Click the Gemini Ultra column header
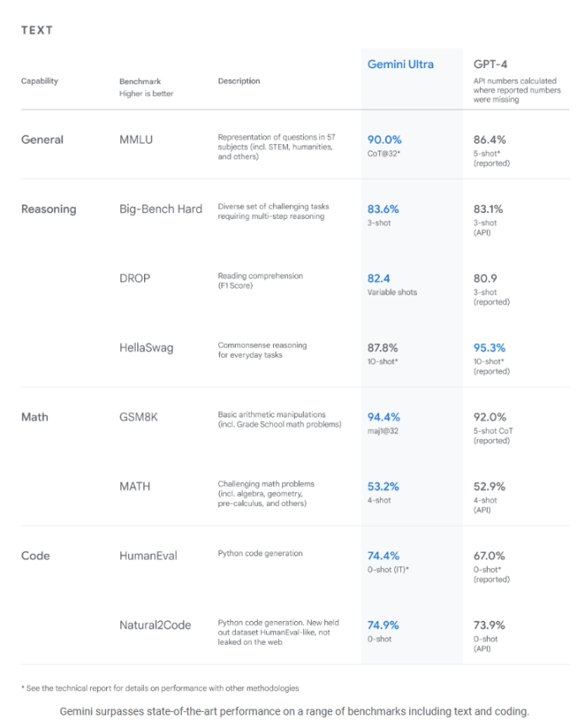Viewport: 577px width, 728px height. pos(402,65)
